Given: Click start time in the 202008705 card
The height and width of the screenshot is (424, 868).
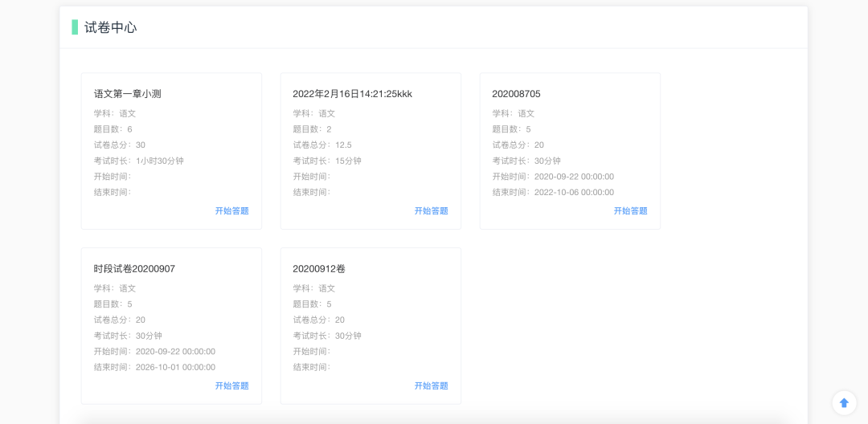Looking at the screenshot, I should pyautogui.click(x=554, y=177).
